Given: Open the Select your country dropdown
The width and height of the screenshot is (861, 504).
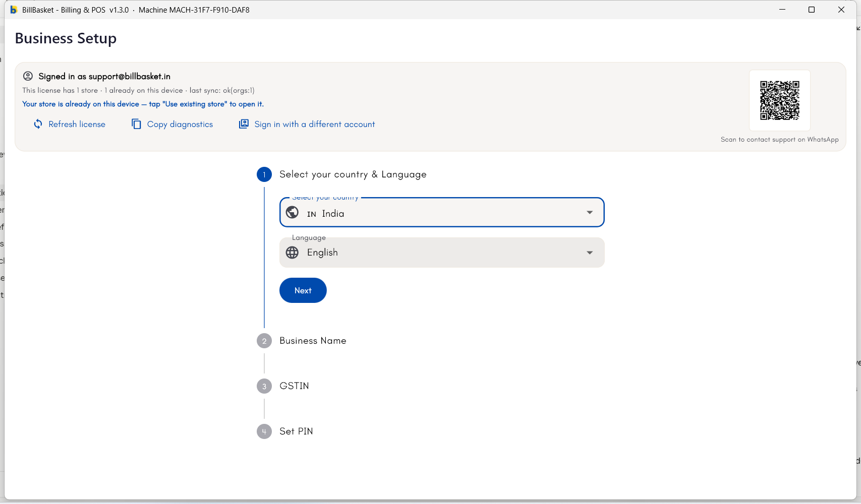Looking at the screenshot, I should point(442,212).
